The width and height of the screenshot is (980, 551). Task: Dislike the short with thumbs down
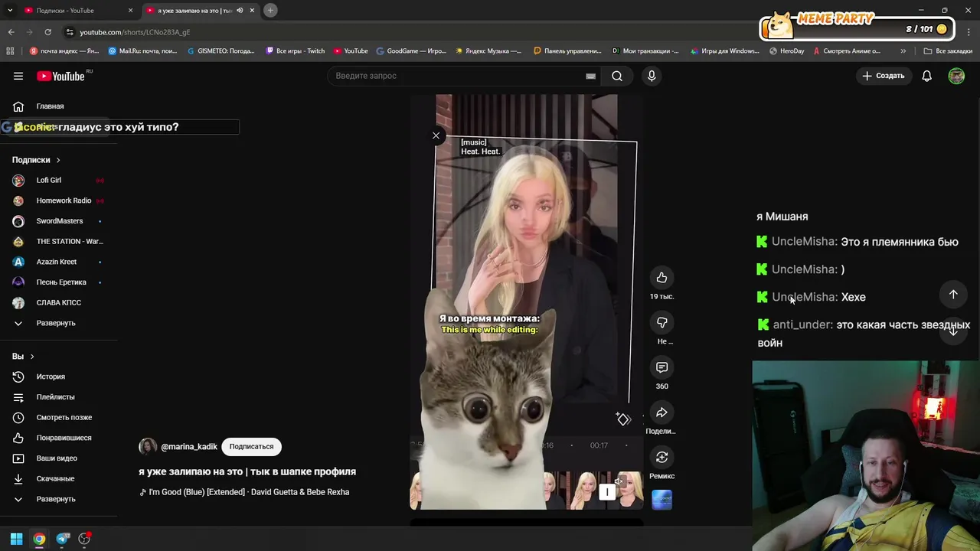pos(661,322)
